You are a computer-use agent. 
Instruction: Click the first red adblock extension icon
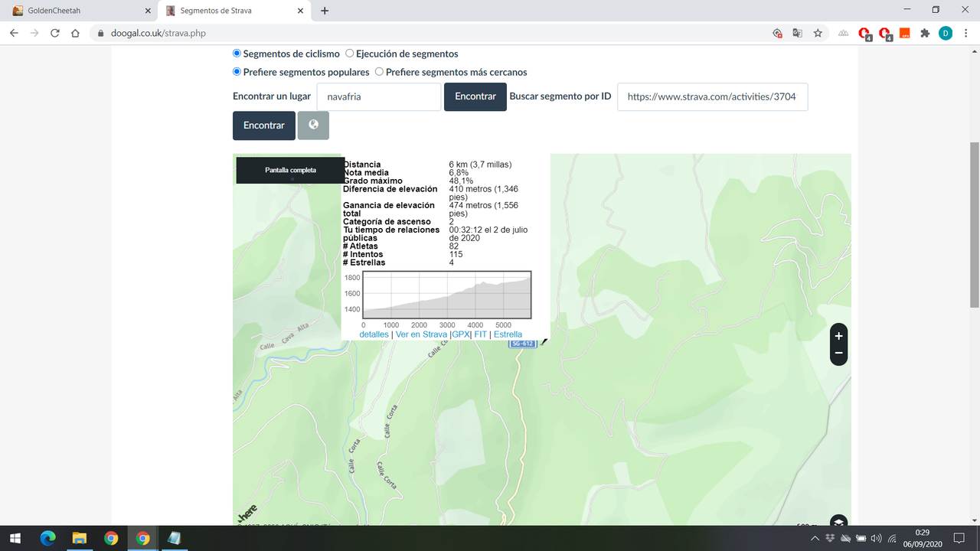coord(864,34)
